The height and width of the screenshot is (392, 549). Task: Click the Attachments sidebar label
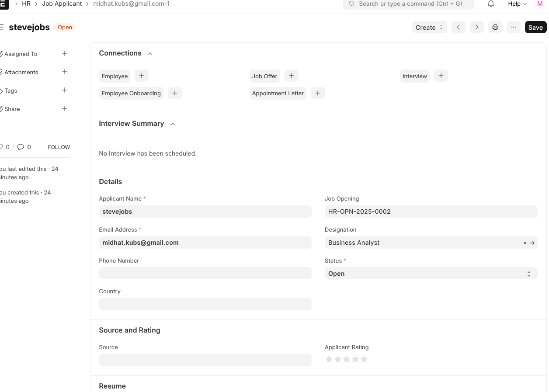coord(21,72)
